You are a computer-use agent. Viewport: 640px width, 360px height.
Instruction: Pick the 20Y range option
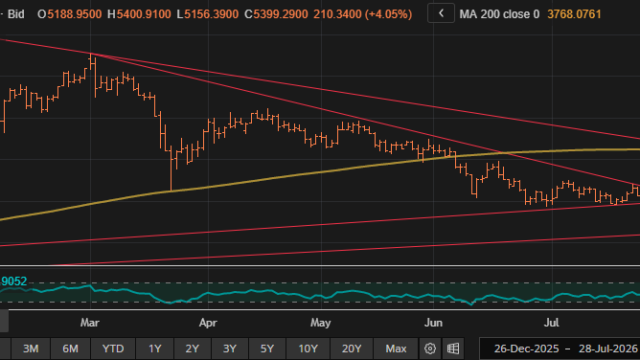pos(351,349)
